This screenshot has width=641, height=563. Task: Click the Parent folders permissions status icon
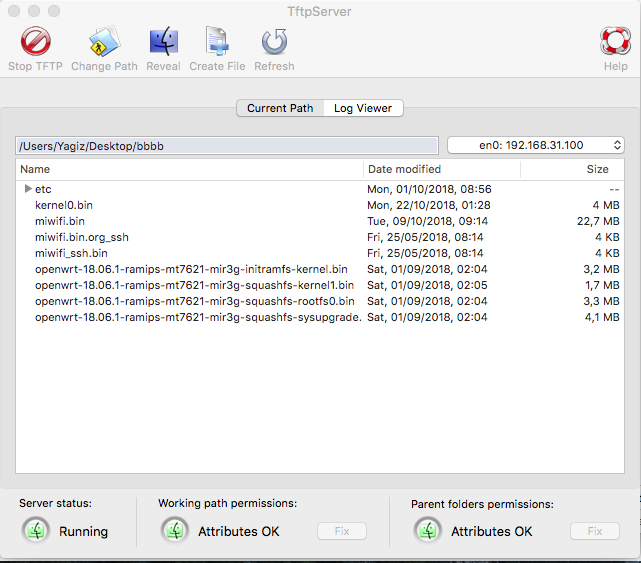(x=428, y=531)
